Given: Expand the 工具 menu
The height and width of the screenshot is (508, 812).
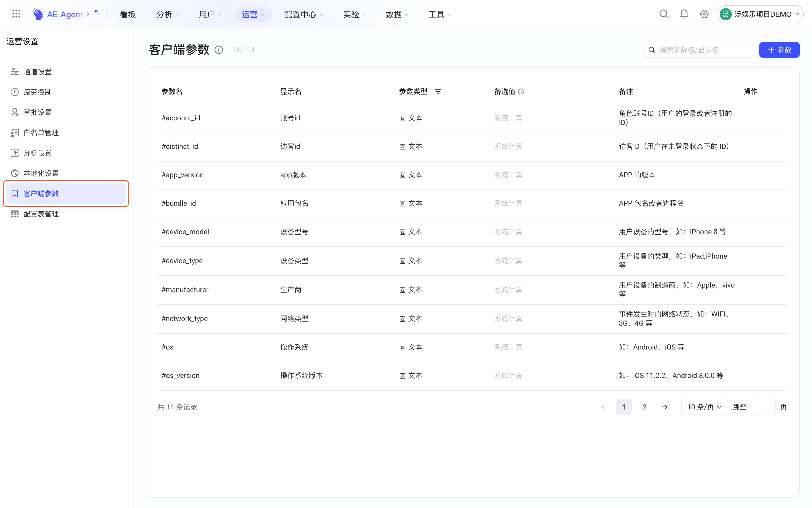Looking at the screenshot, I should (439, 14).
